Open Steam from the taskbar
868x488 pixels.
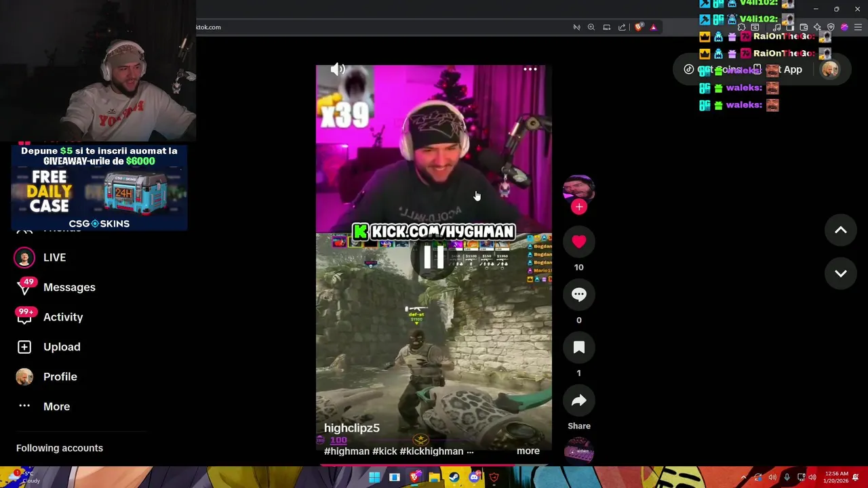pos(454,477)
